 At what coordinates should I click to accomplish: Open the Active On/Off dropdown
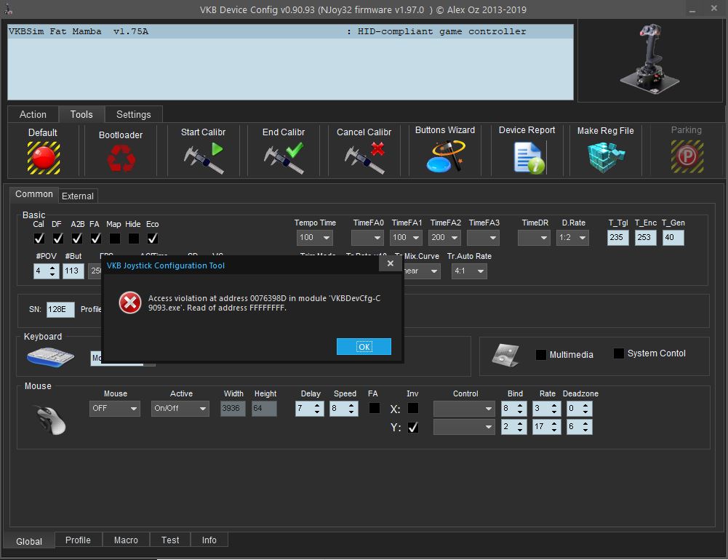click(180, 409)
